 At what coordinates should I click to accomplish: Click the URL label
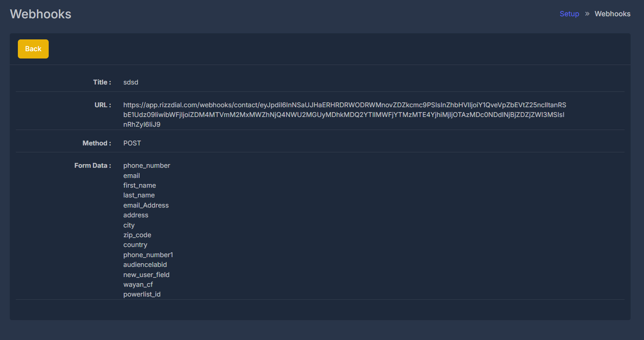(x=103, y=105)
